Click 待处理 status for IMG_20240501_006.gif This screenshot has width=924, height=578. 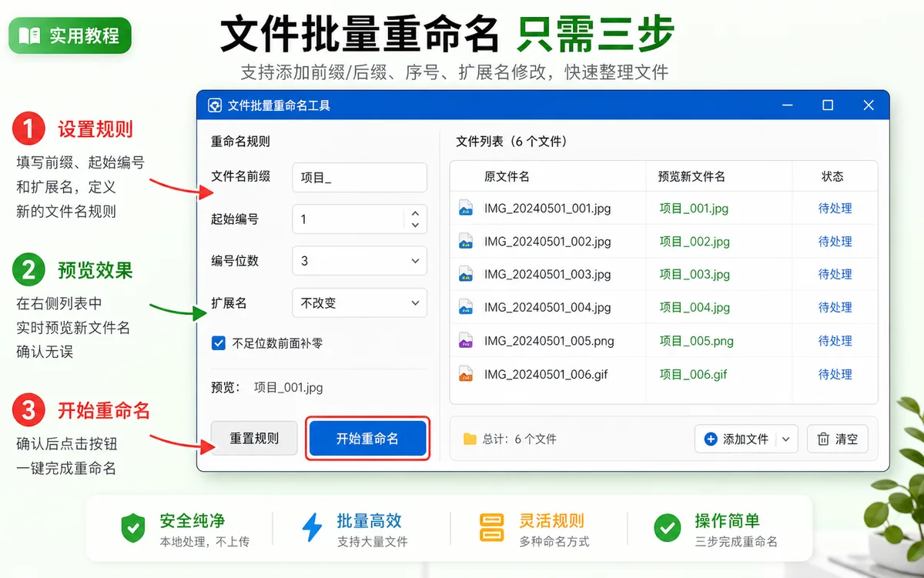click(x=835, y=375)
